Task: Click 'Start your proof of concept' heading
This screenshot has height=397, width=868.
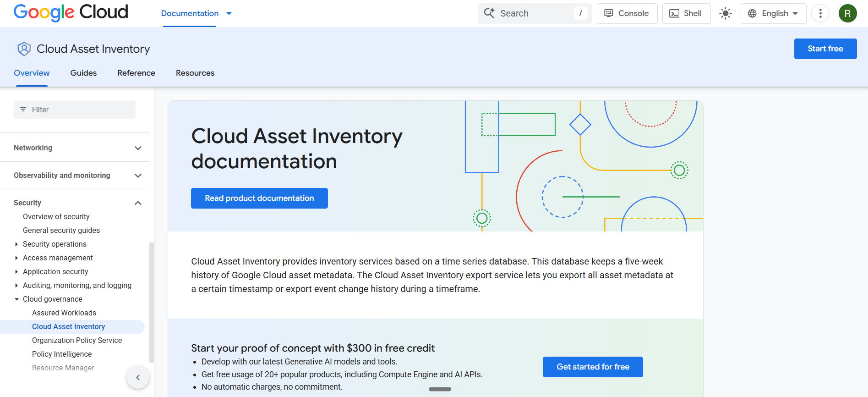Action: pos(313,348)
